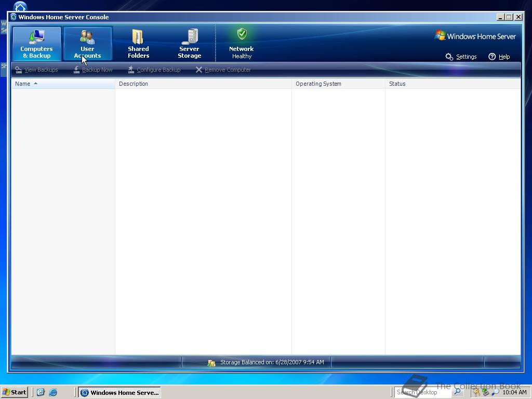Click Remove Computer in the toolbar

tap(223, 70)
